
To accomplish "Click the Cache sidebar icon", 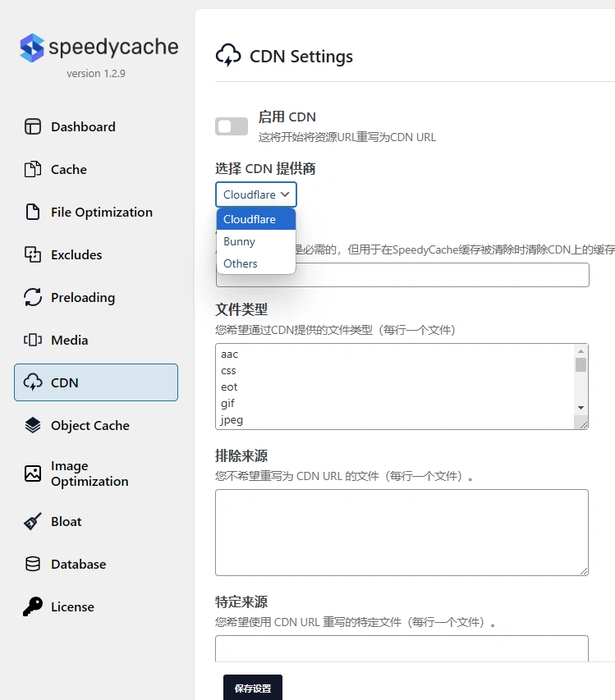I will 33,169.
